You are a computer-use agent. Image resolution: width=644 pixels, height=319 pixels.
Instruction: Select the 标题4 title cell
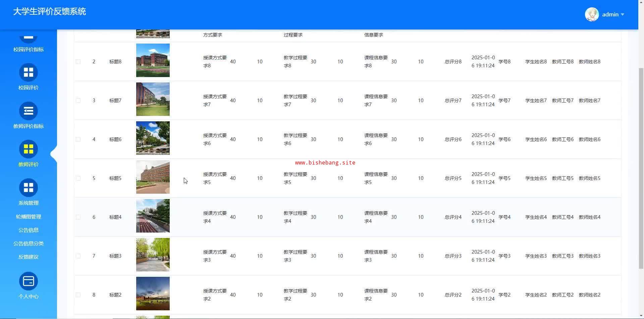[115, 217]
